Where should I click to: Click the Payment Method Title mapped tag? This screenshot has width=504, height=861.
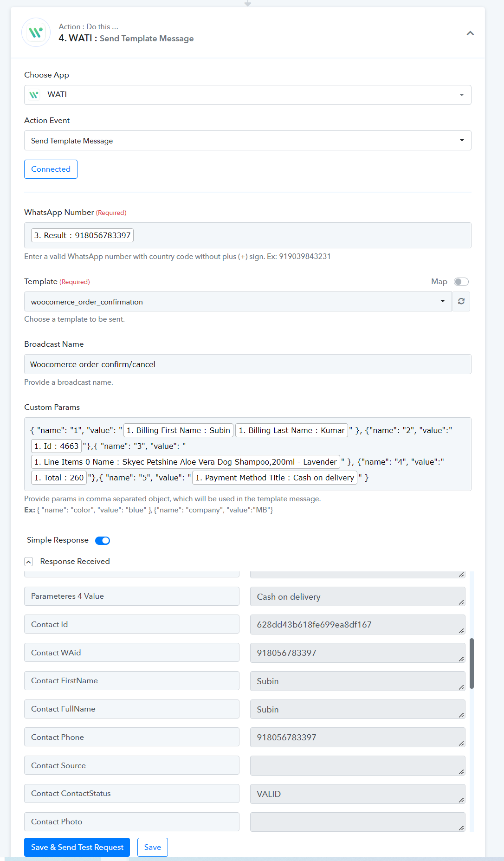pos(275,478)
